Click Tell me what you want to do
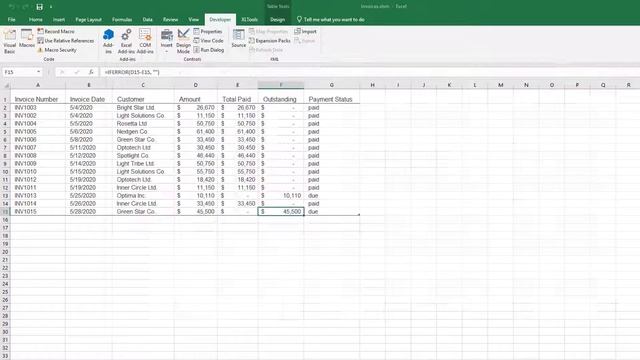The image size is (640, 360). click(x=331, y=20)
